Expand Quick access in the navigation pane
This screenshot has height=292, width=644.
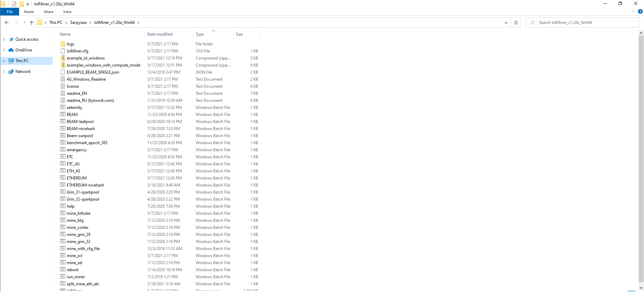click(x=4, y=39)
